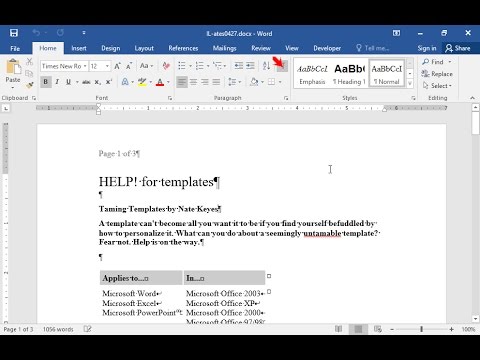This screenshot has width=480, height=360.
Task: Click the Clear All Formatting icon
Action: [x=166, y=66]
